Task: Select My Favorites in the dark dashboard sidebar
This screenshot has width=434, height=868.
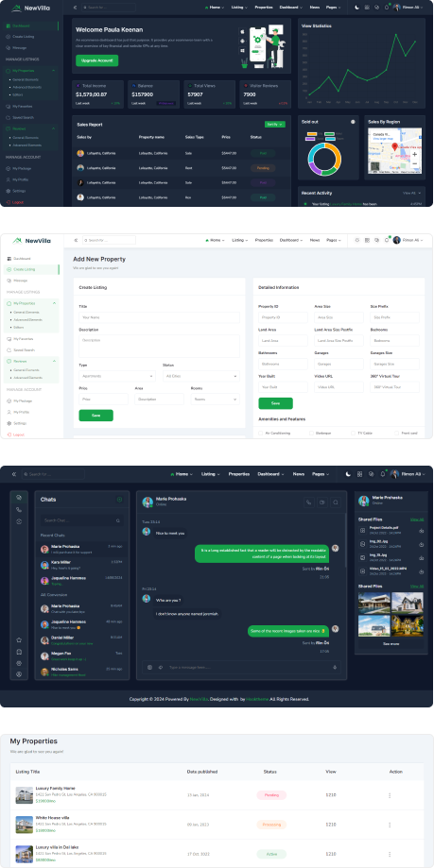Action: point(22,106)
